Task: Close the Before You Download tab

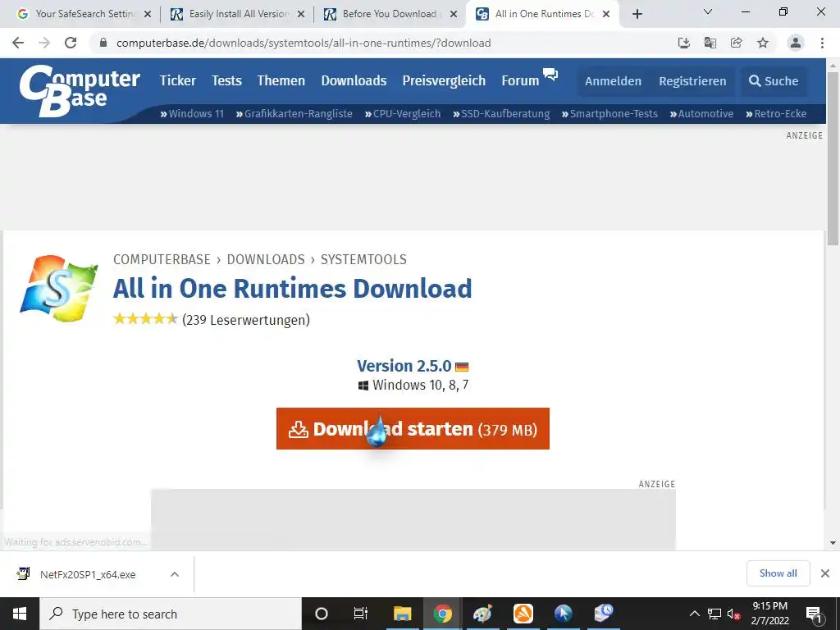Action: pyautogui.click(x=454, y=15)
